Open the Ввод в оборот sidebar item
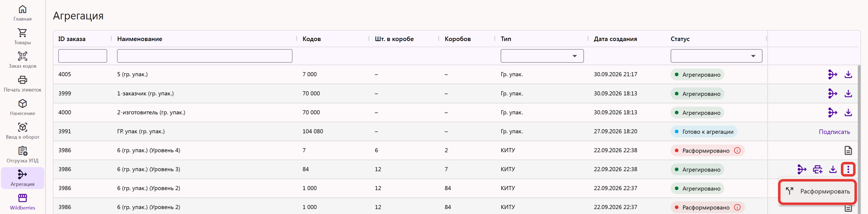 tap(23, 131)
